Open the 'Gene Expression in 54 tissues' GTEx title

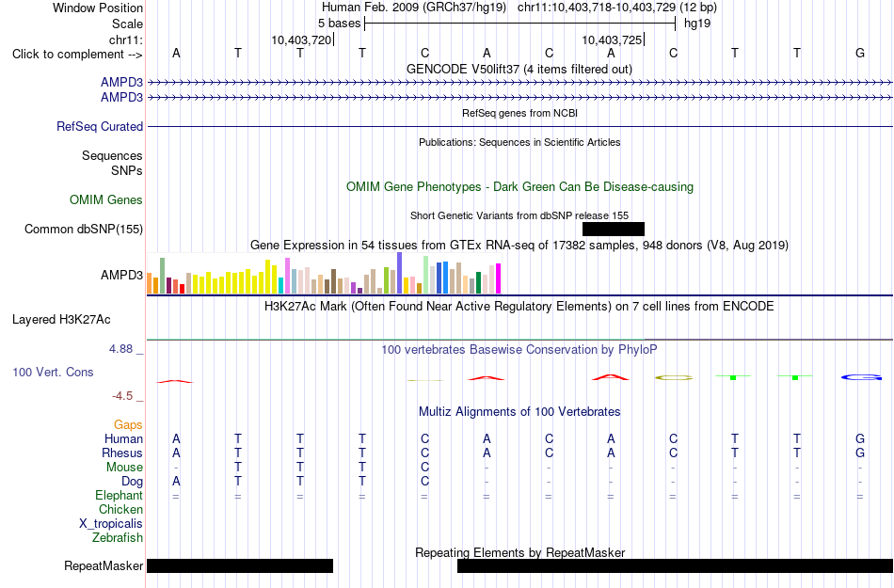519,245
